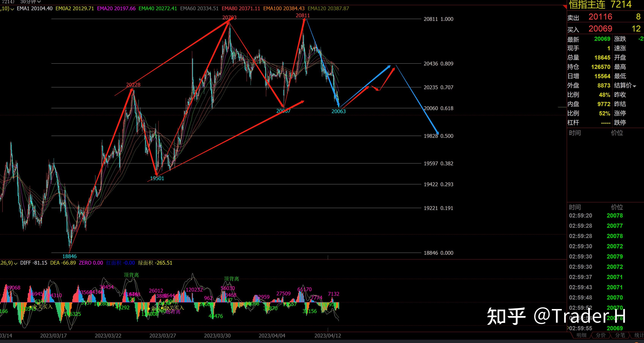Click the 外盘 8873 value
644x343 pixels.
tap(604, 86)
